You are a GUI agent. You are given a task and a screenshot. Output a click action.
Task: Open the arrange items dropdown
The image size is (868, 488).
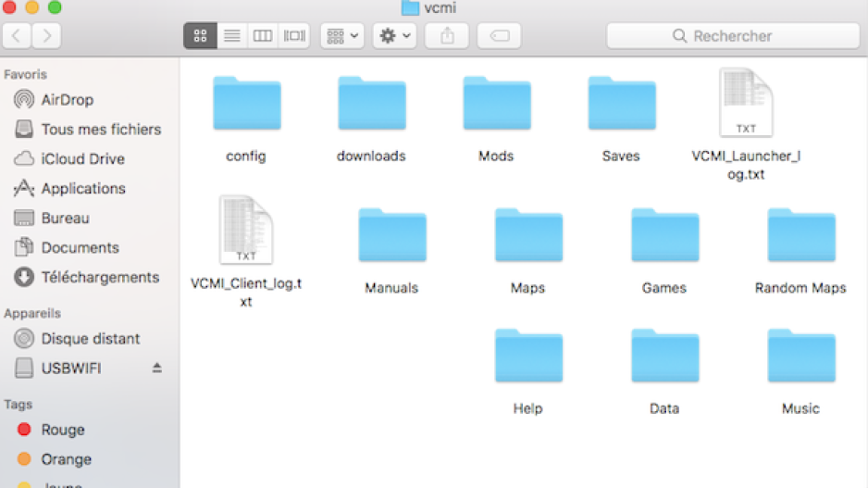pyautogui.click(x=342, y=36)
